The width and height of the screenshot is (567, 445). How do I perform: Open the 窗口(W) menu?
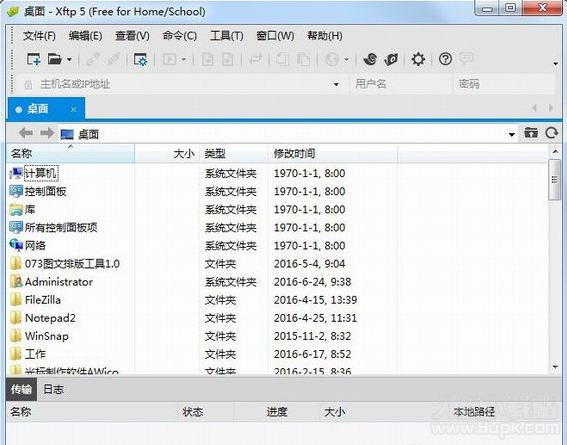pos(275,36)
